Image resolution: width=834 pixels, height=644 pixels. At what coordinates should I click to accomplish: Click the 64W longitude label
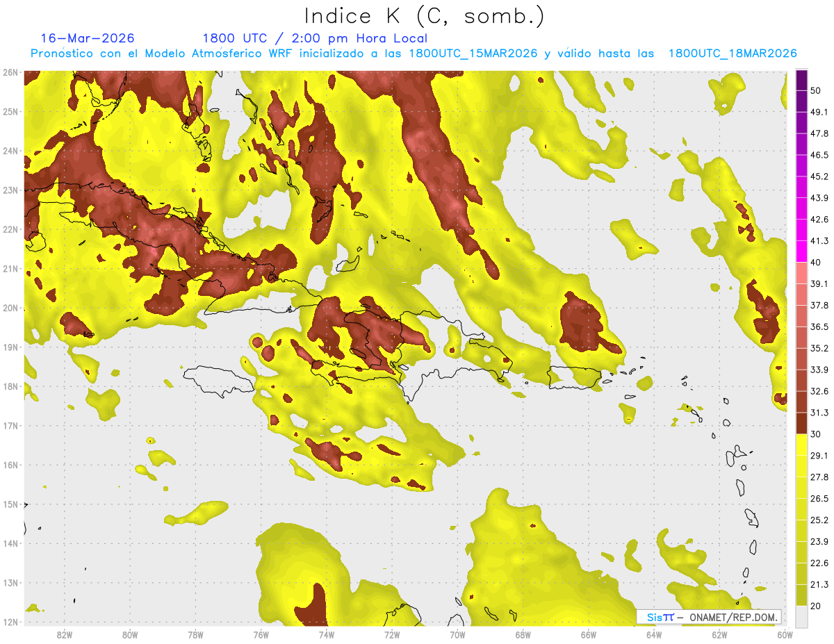point(654,634)
